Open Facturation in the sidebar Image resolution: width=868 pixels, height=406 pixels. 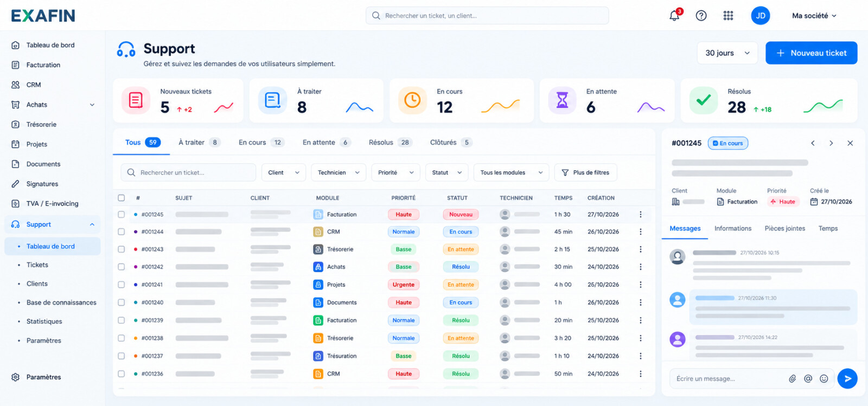coord(43,65)
